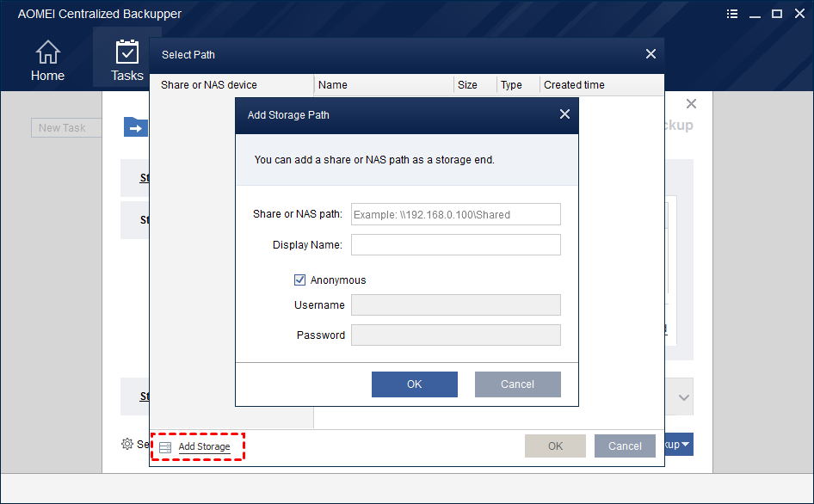Select the blue folder arrow icon

[x=136, y=127]
